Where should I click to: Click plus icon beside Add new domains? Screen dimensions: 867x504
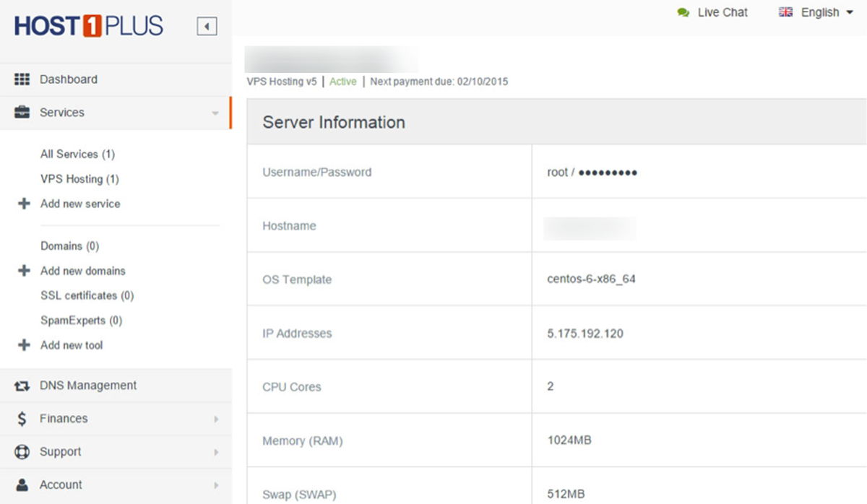tap(24, 271)
